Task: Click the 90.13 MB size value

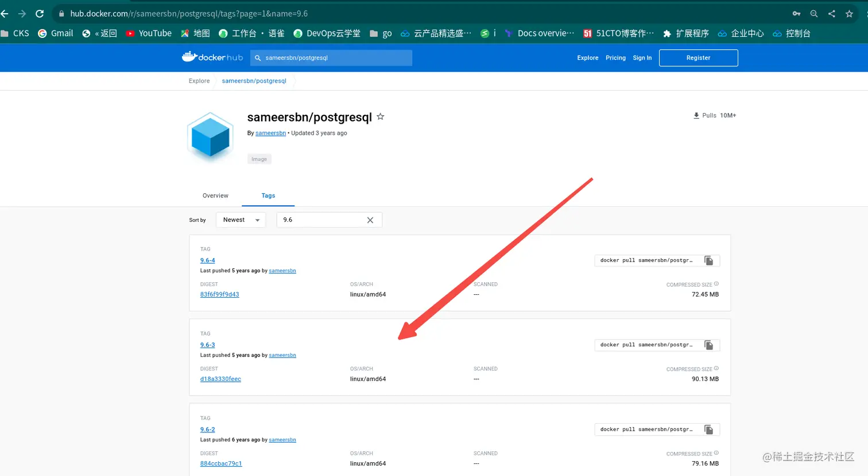Action: pyautogui.click(x=705, y=379)
